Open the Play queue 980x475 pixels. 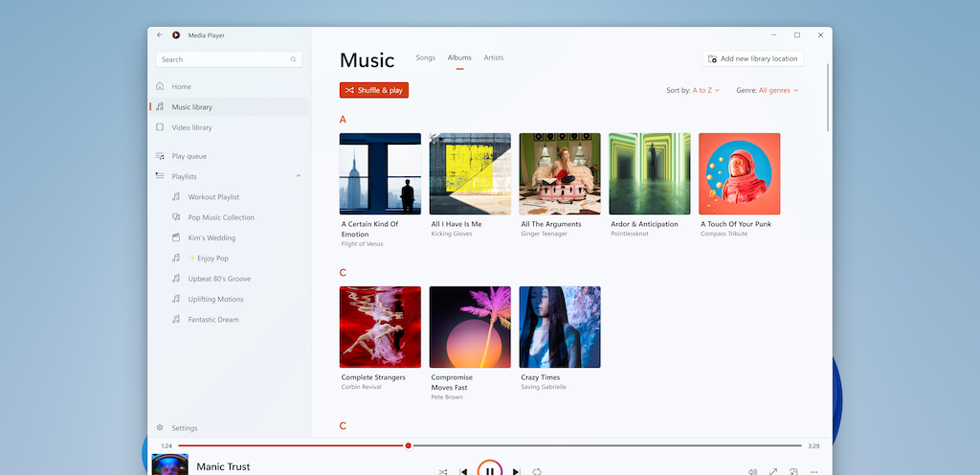coord(189,156)
